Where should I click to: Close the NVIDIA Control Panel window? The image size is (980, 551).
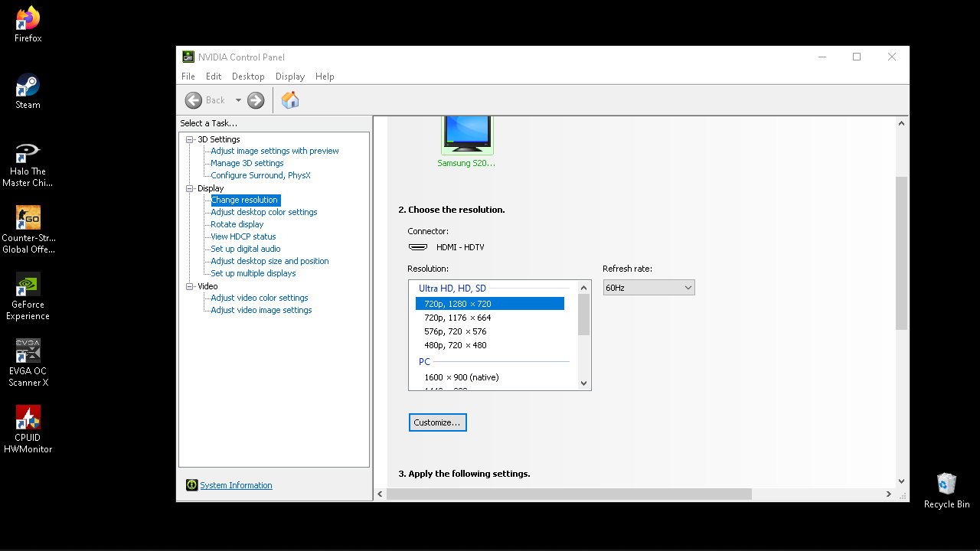pos(892,57)
